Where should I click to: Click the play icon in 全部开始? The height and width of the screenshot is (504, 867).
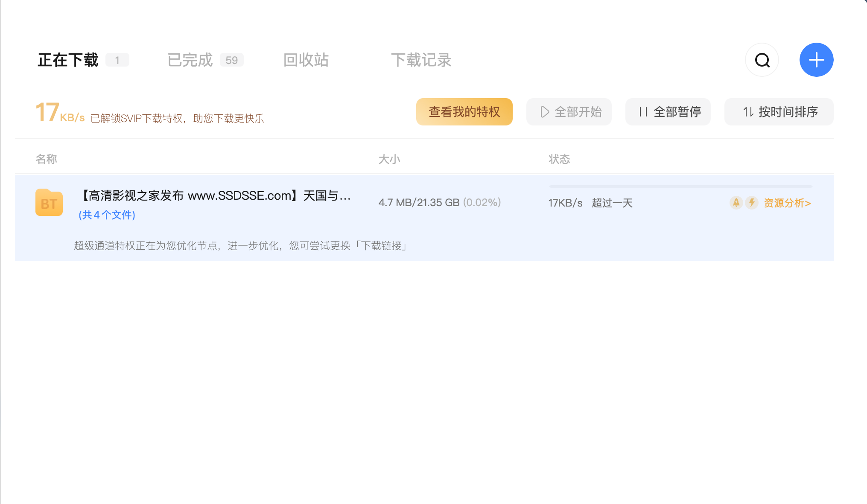[545, 112]
